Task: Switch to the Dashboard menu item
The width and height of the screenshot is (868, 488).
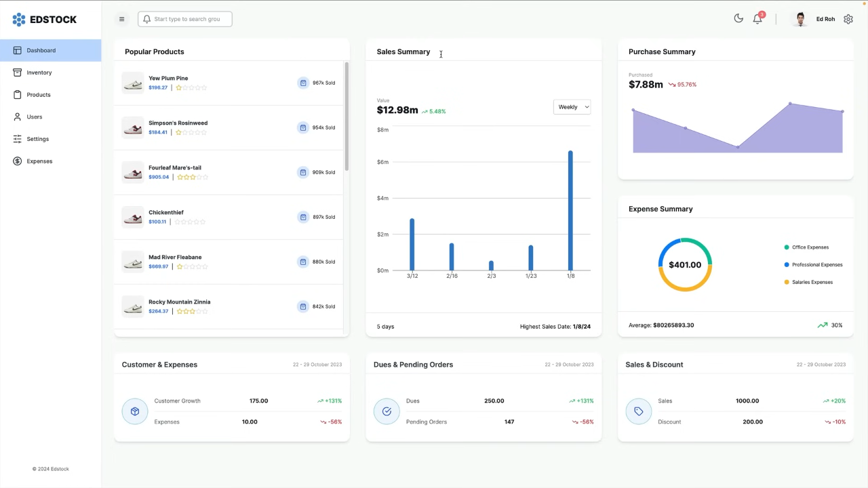Action: click(41, 50)
